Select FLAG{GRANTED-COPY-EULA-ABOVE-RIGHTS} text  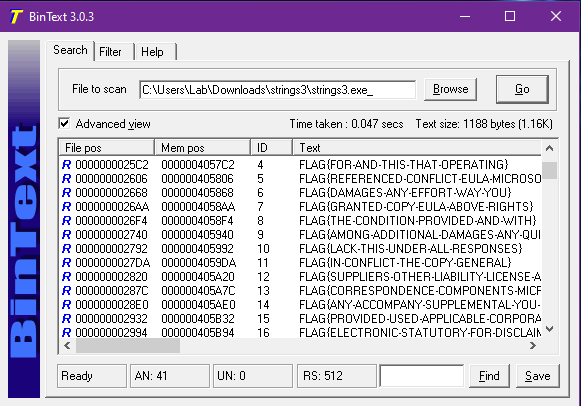(x=416, y=206)
